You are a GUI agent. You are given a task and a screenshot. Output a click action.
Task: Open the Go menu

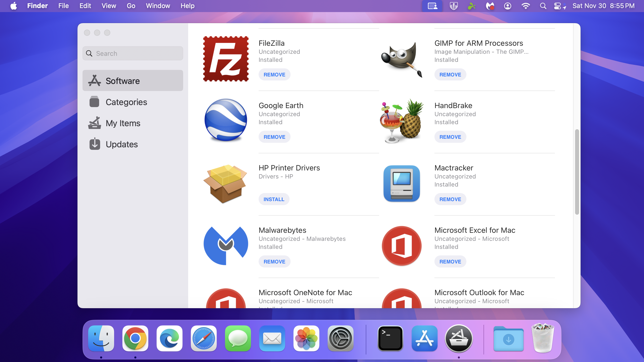click(x=131, y=6)
